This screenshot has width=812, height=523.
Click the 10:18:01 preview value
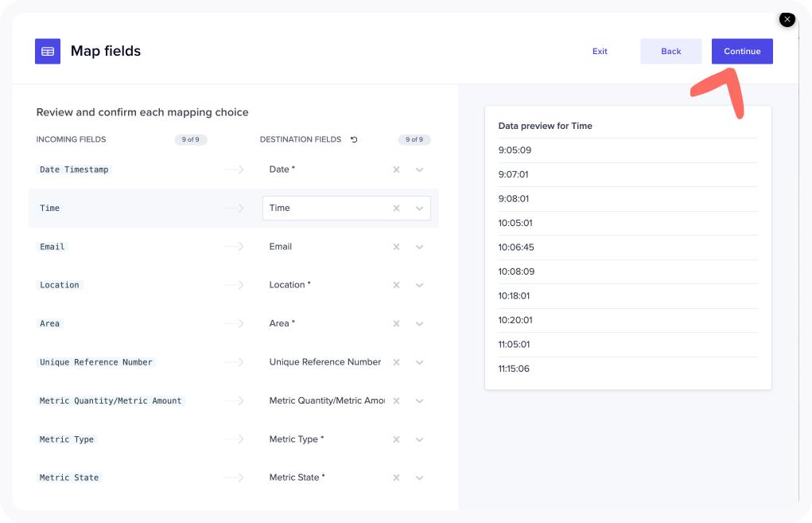pyautogui.click(x=515, y=296)
